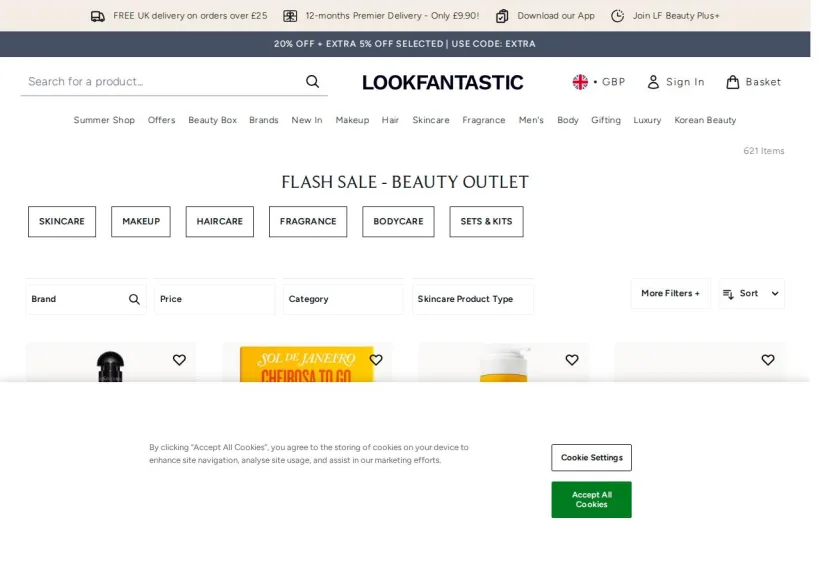Screen dimensions: 820x577
Task: Click the FLASH SALE - BEAUTY OUTLET heading
Action: (x=405, y=182)
